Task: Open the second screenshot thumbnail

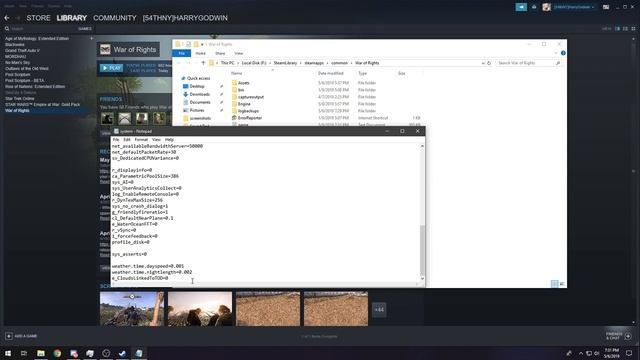Action: pyautogui.click(x=200, y=309)
